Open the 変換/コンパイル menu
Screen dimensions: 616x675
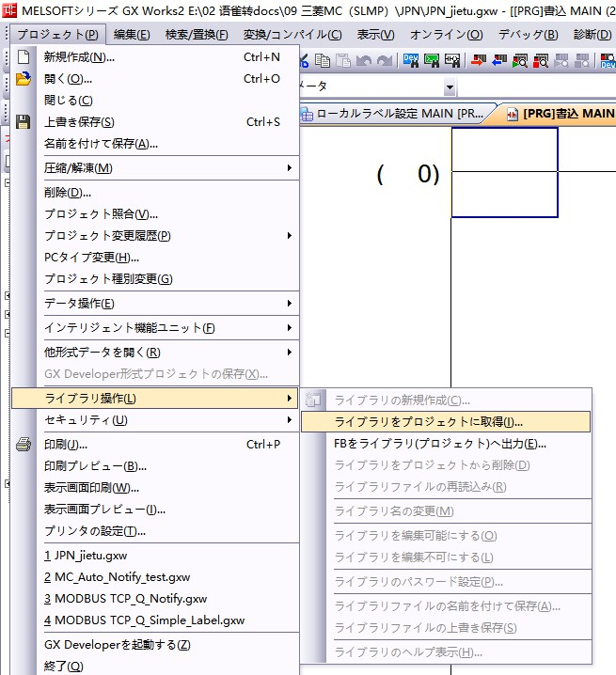point(292,35)
